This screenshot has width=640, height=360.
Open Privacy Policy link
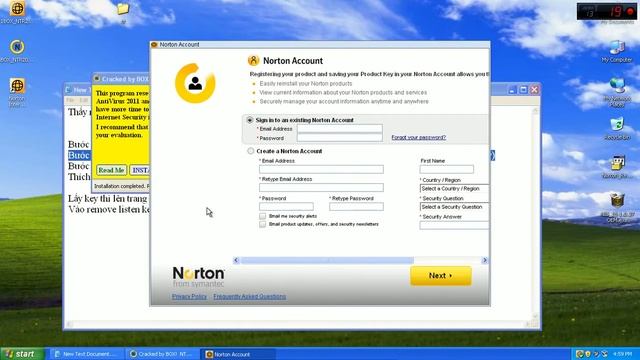189,296
